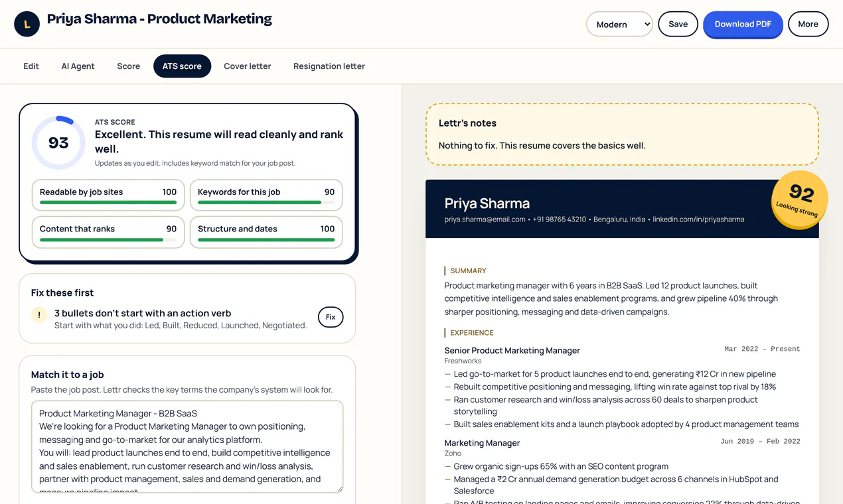Open the More menu

pos(808,24)
